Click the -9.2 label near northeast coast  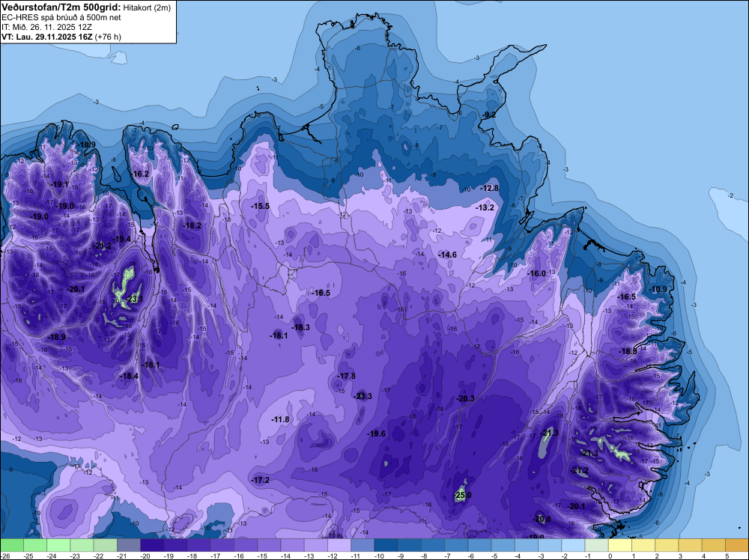click(x=489, y=115)
